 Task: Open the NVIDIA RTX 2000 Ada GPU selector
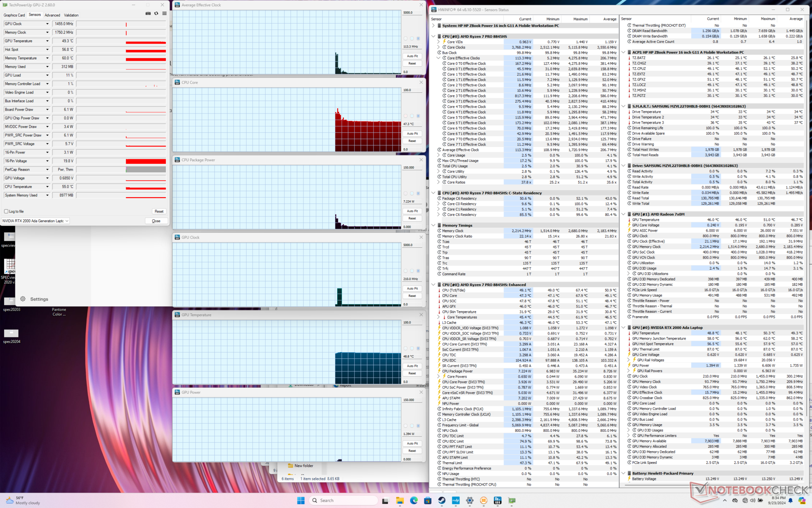pyautogui.click(x=36, y=221)
